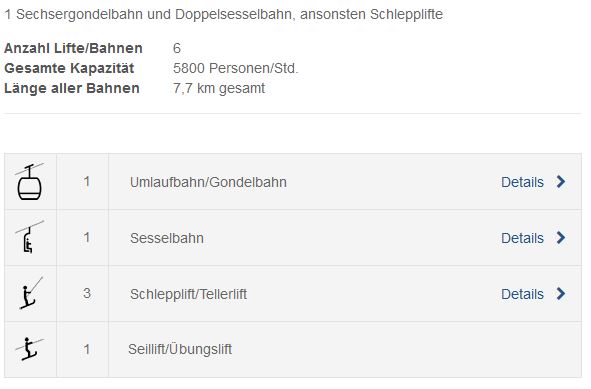Click the 7,7 km gesamt value
The height and width of the screenshot is (389, 591).
(219, 88)
